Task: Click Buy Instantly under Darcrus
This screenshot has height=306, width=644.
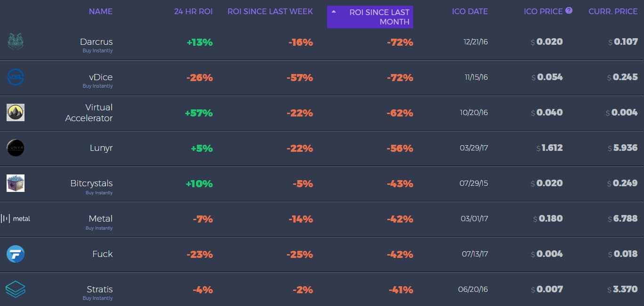Action: (98, 50)
